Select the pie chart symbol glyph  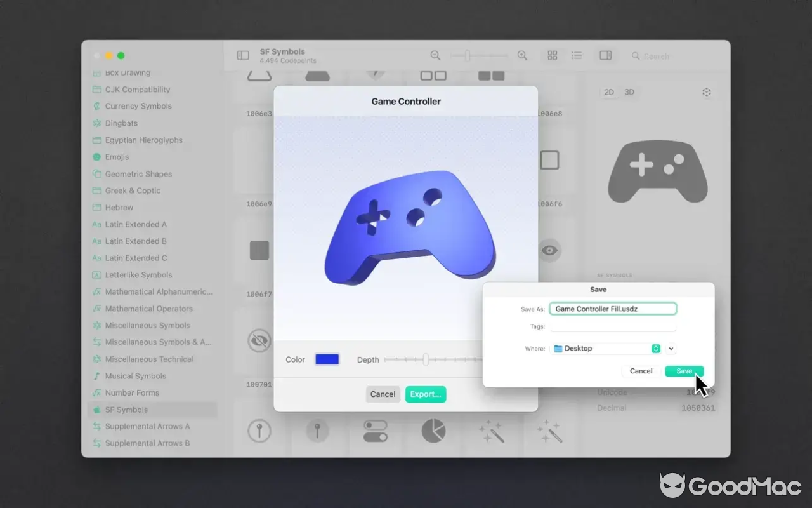click(x=434, y=431)
